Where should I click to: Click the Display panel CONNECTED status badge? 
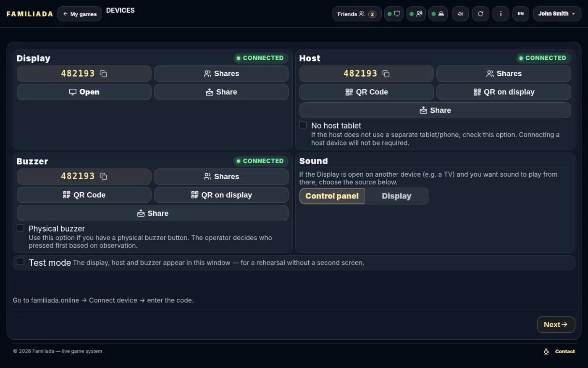coord(260,58)
